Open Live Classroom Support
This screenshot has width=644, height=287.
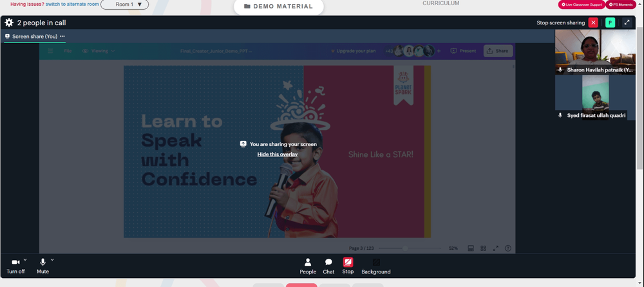pos(581,5)
